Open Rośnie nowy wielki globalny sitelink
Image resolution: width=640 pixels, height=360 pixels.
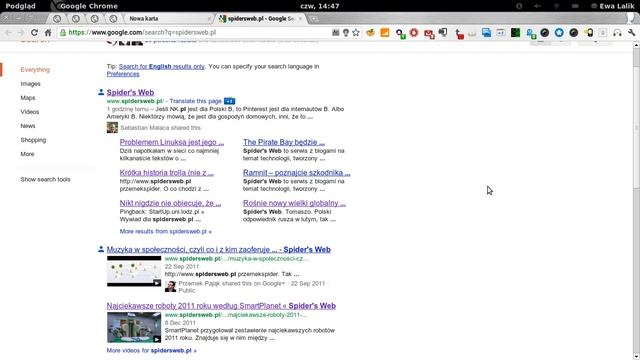coord(294,203)
